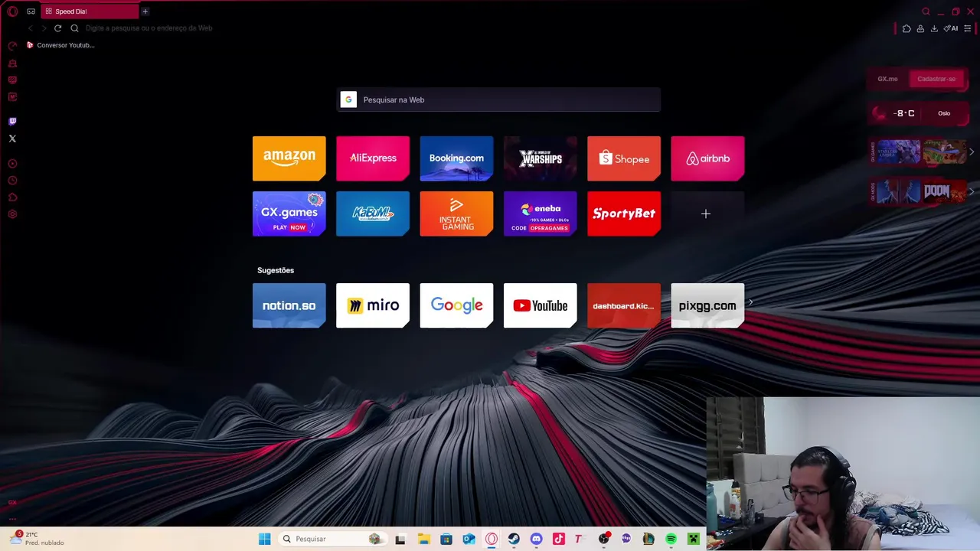Click the search tabs magnifier icon
Screen dimensions: 980x551
(926, 11)
